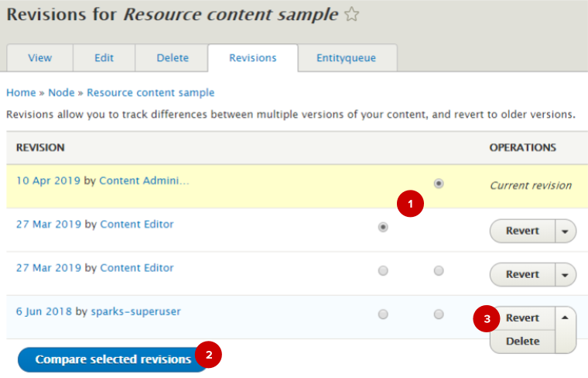Viewport: 588px width, 378px height.
Task: Open the Home breadcrumb link
Action: click(x=21, y=92)
